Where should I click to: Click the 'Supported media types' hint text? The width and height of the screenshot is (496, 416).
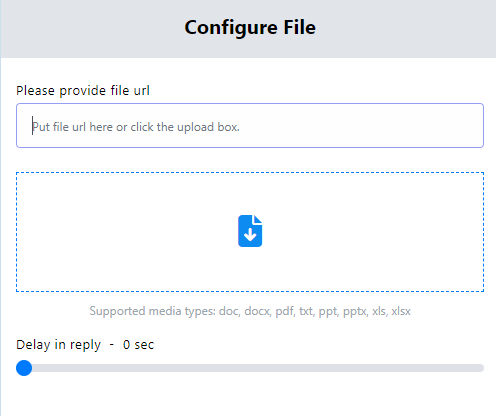pos(250,311)
